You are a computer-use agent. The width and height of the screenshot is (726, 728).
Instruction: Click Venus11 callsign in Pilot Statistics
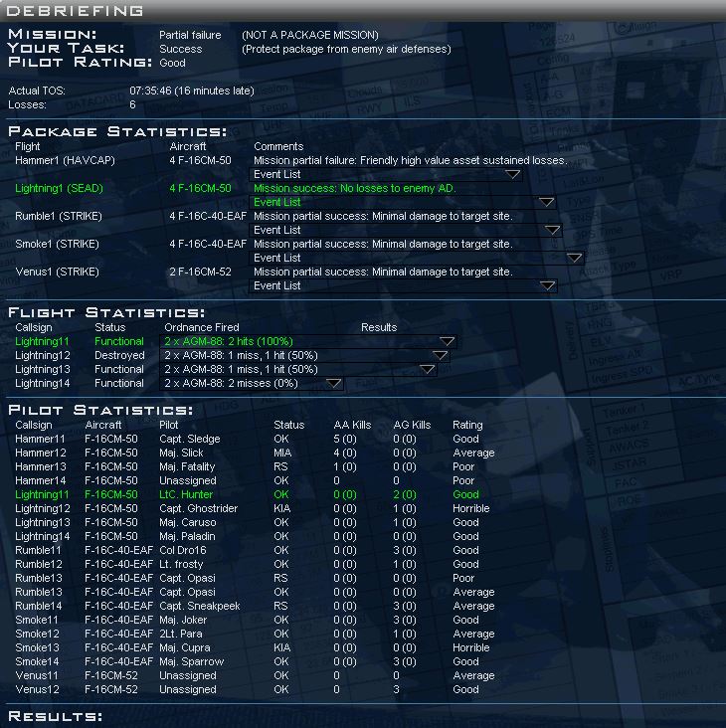[37, 676]
